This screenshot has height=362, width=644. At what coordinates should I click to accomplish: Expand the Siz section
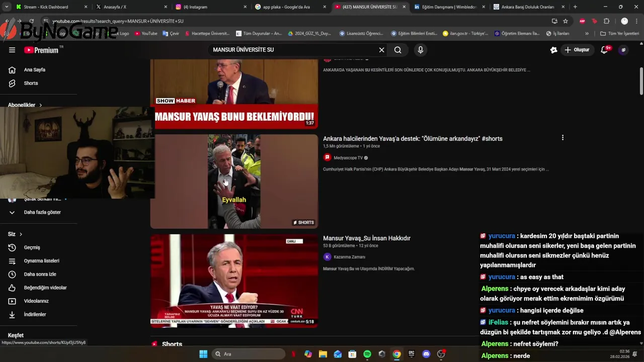[x=15, y=234]
